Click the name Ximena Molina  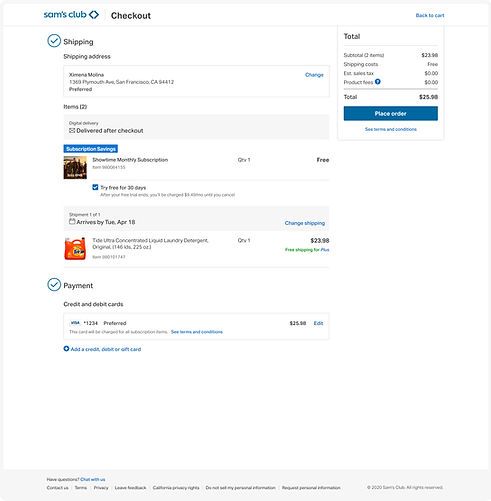86,75
